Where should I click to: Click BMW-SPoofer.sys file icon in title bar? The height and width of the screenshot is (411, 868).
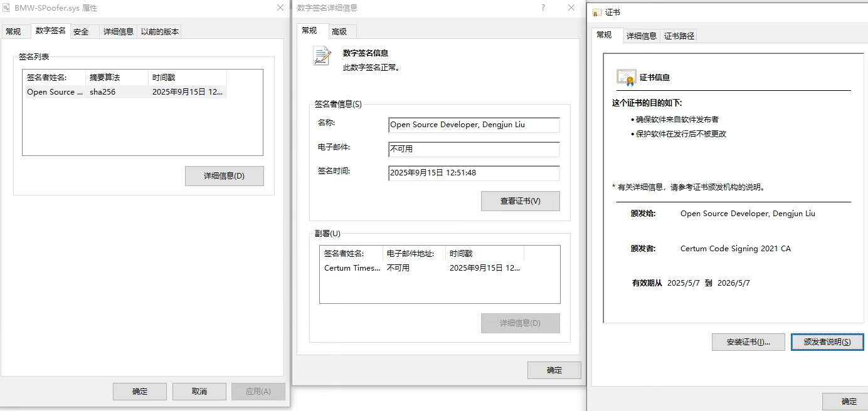click(7, 8)
